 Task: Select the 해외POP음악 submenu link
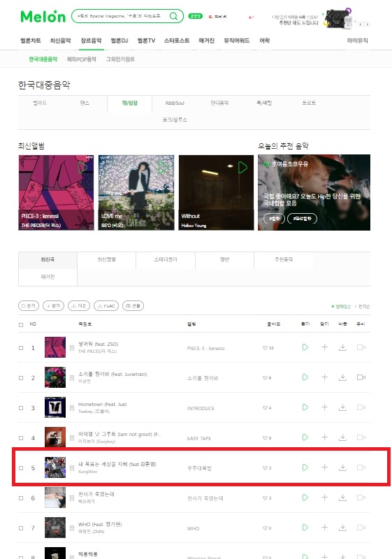82,59
